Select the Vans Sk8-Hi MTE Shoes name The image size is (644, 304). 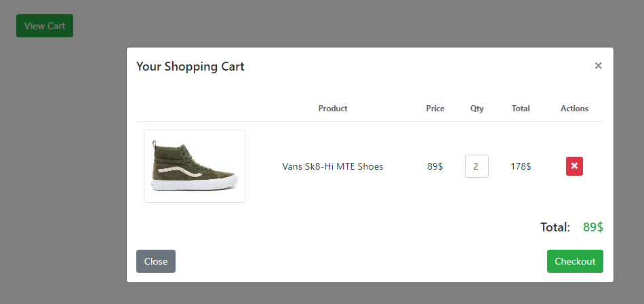333,166
